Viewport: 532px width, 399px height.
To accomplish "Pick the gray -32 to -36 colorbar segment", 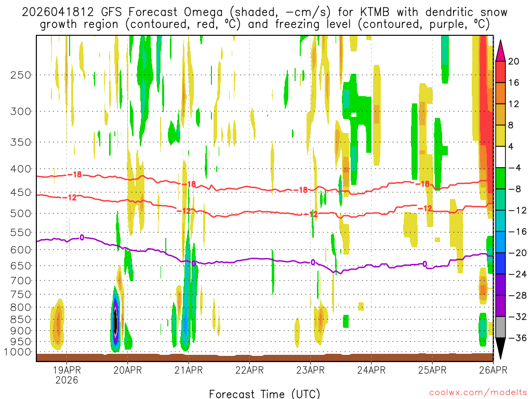I will [500, 327].
